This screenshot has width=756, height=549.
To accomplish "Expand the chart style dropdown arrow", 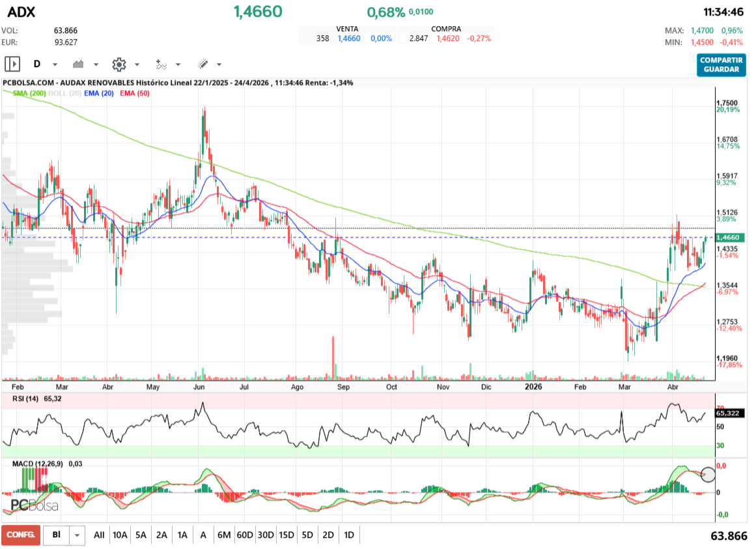I will 96,64.
